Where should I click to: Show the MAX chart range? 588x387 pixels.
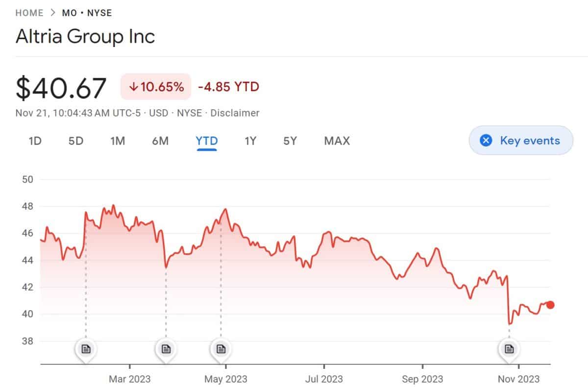(x=337, y=141)
